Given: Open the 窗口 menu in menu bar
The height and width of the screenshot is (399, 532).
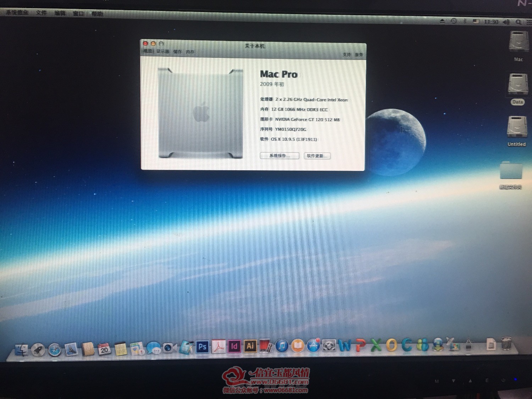Looking at the screenshot, I should point(78,13).
